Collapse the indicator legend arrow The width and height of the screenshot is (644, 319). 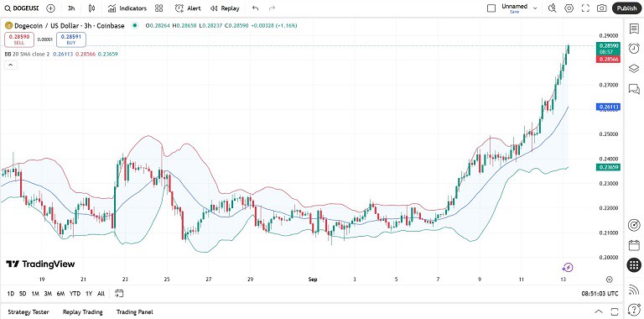pos(11,65)
